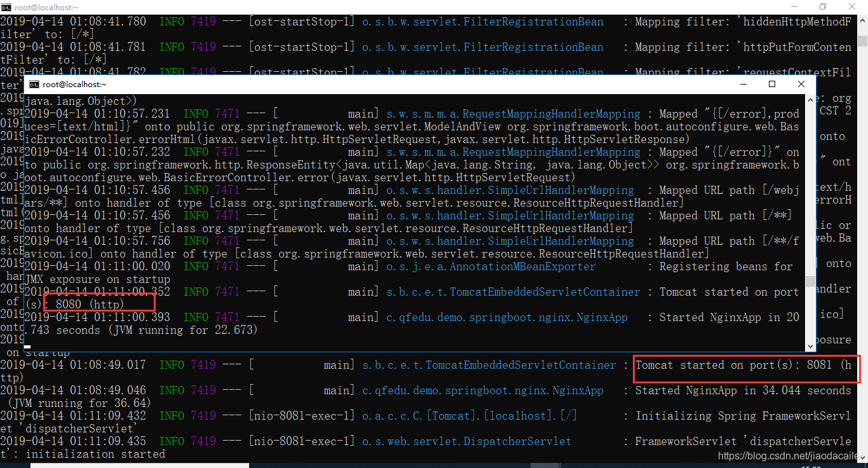Click o.s.web.servlet.DispatcherServlet logger name
This screenshot has height=468, width=868.
(466, 441)
